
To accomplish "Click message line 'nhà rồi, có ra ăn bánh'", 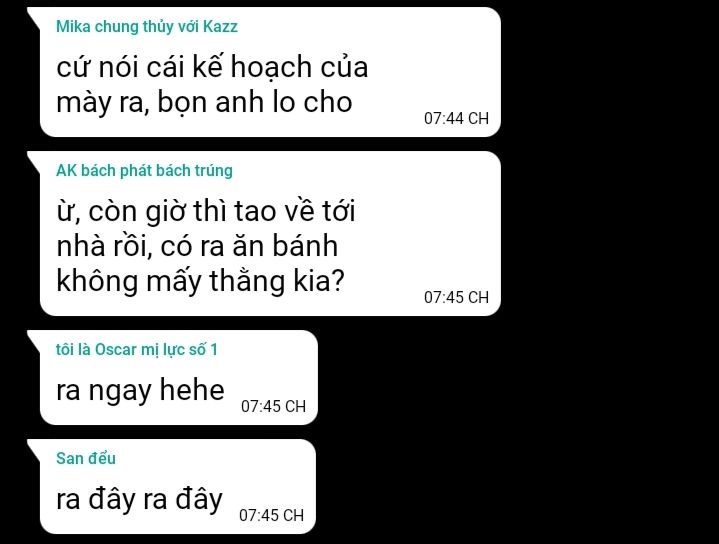I will (x=197, y=246).
